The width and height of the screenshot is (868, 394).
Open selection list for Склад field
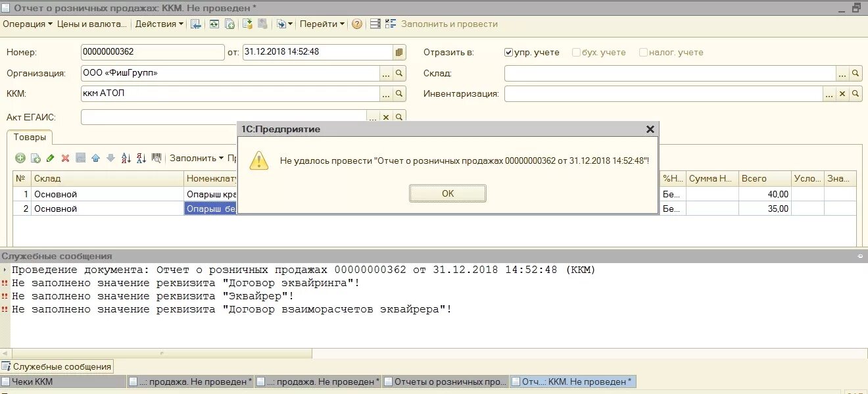click(842, 73)
